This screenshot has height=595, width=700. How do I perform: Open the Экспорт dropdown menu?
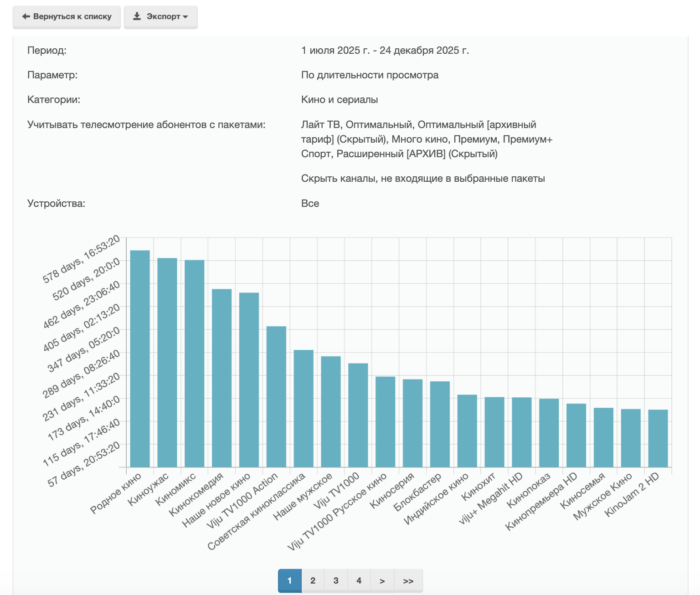(x=160, y=17)
